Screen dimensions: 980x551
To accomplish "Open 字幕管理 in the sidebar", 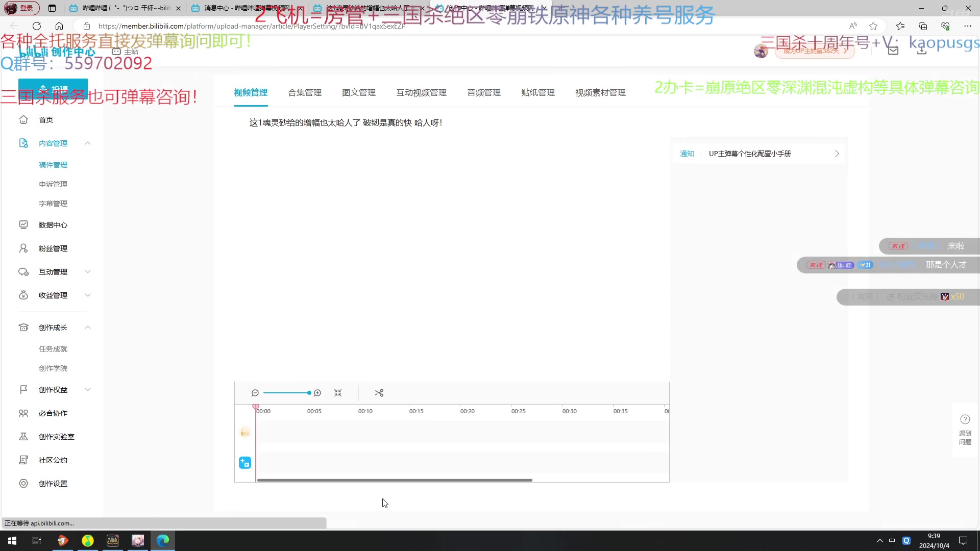I will tap(53, 204).
